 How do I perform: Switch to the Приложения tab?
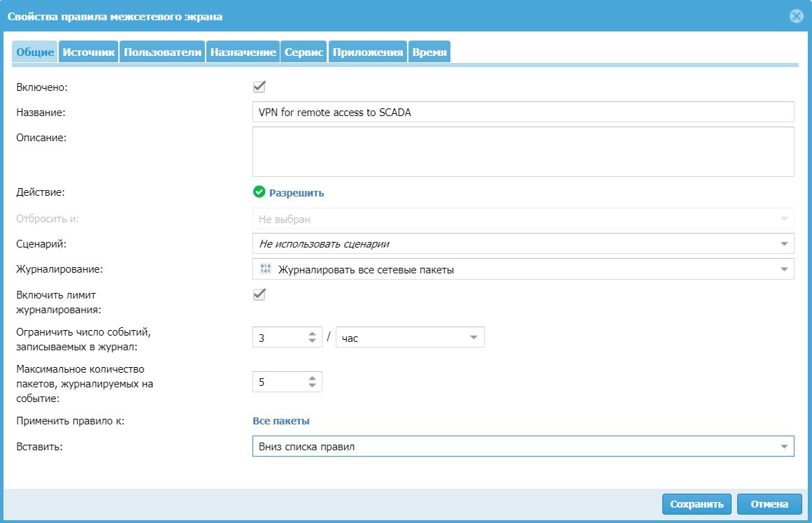coord(368,52)
